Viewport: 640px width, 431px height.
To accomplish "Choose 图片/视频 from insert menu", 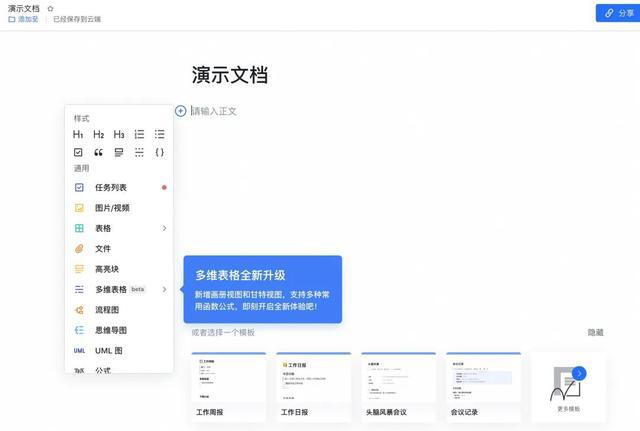I will 119,208.
